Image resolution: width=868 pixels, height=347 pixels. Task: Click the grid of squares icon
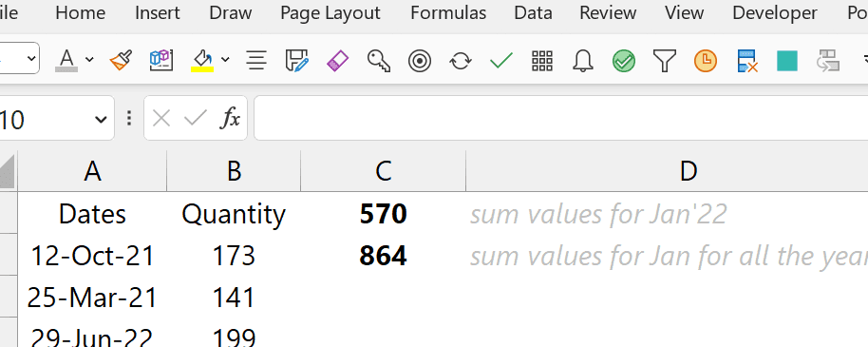pos(542,61)
